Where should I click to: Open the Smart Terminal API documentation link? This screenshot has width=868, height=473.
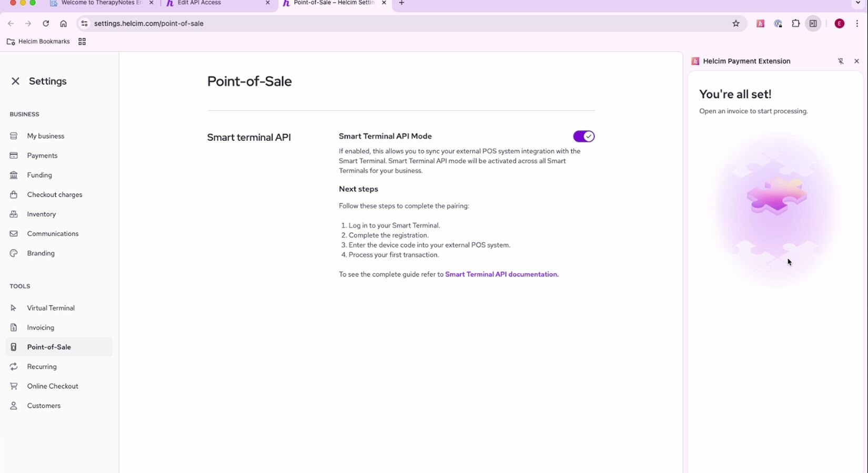(x=501, y=274)
